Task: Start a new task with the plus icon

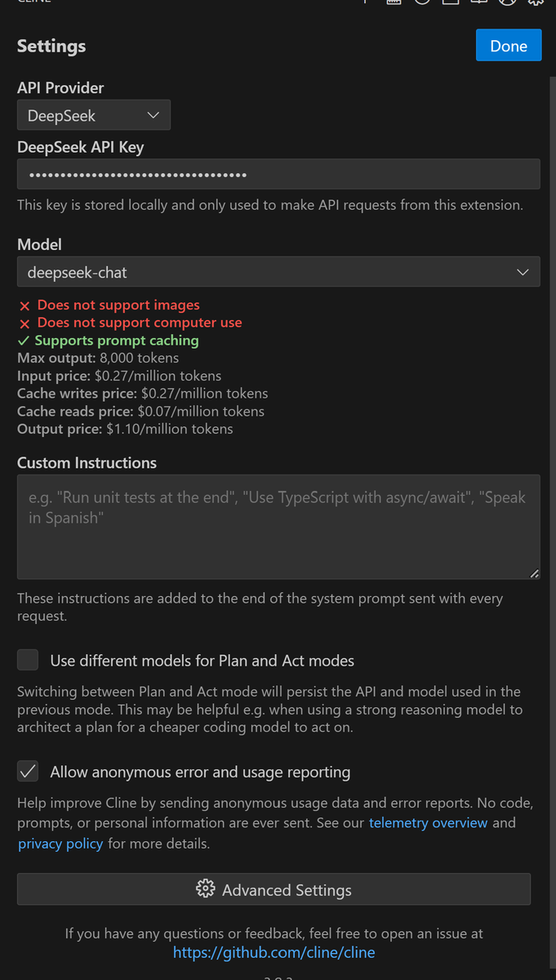Action: pyautogui.click(x=366, y=2)
